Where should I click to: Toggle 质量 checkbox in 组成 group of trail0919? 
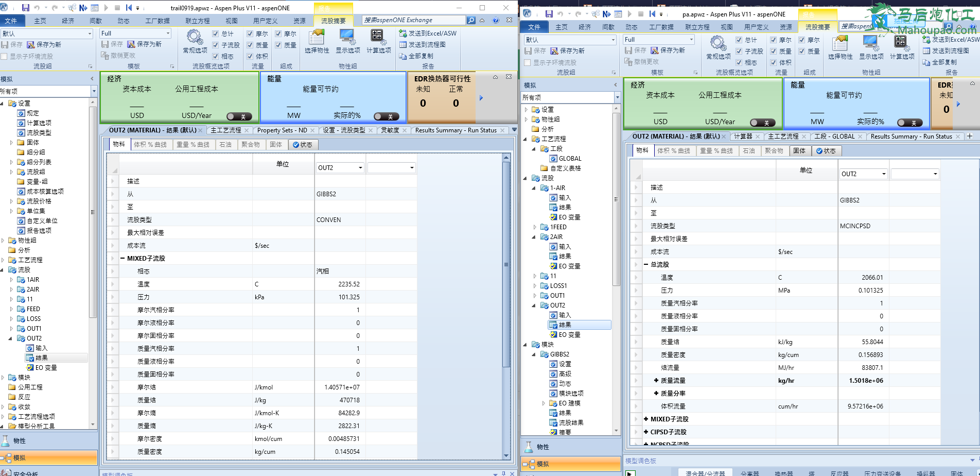(x=278, y=45)
